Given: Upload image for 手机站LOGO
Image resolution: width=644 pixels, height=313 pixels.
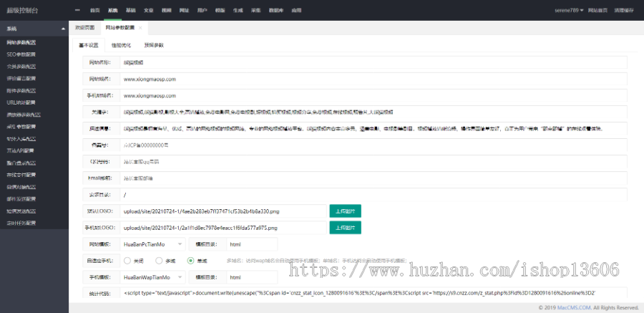Looking at the screenshot, I should tap(345, 228).
